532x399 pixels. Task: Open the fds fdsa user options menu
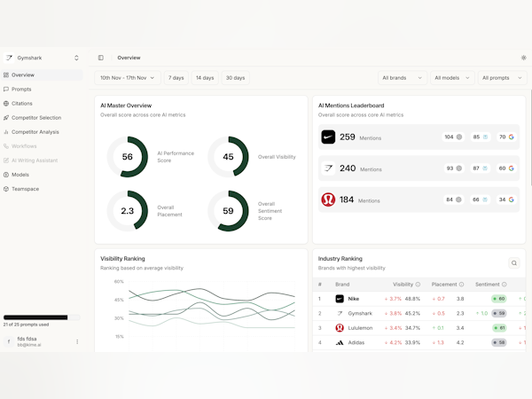(x=77, y=341)
